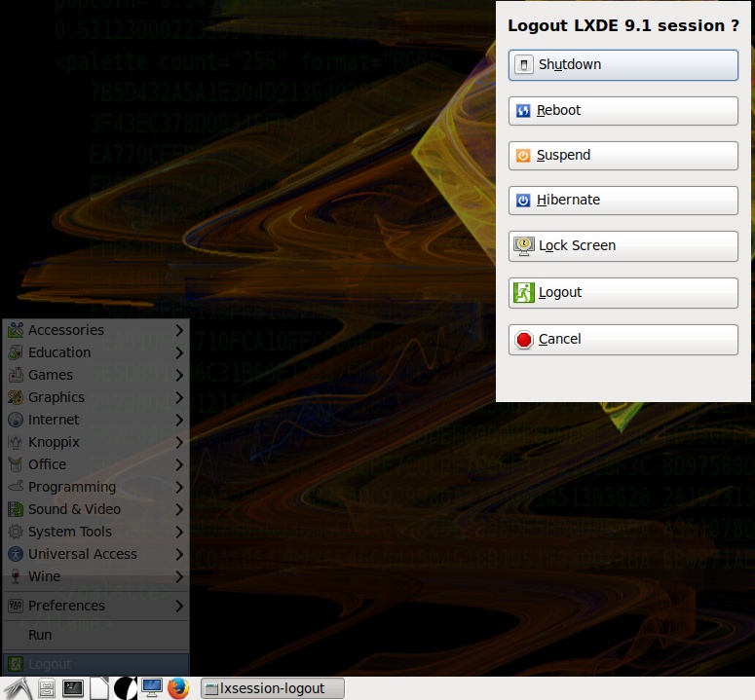Expand the Education submenu arrow
This screenshot has height=700, width=755.
tap(179, 352)
